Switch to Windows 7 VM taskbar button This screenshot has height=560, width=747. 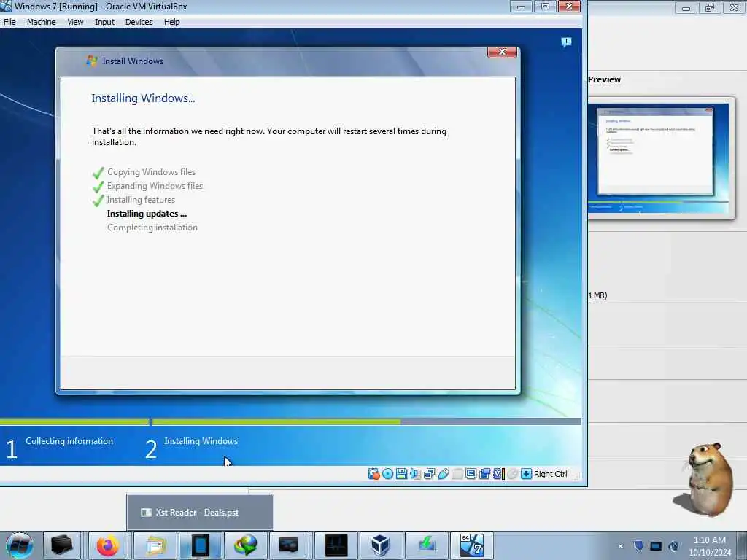[472, 545]
